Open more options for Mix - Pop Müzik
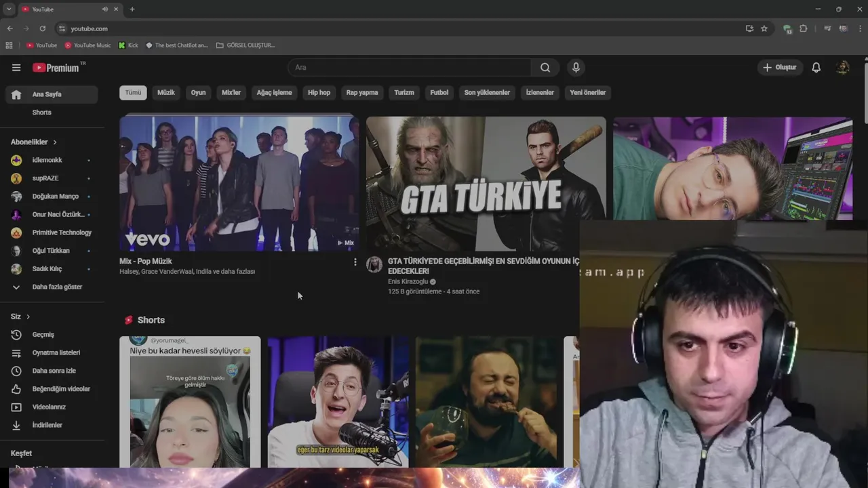Image resolution: width=868 pixels, height=488 pixels. 355,262
